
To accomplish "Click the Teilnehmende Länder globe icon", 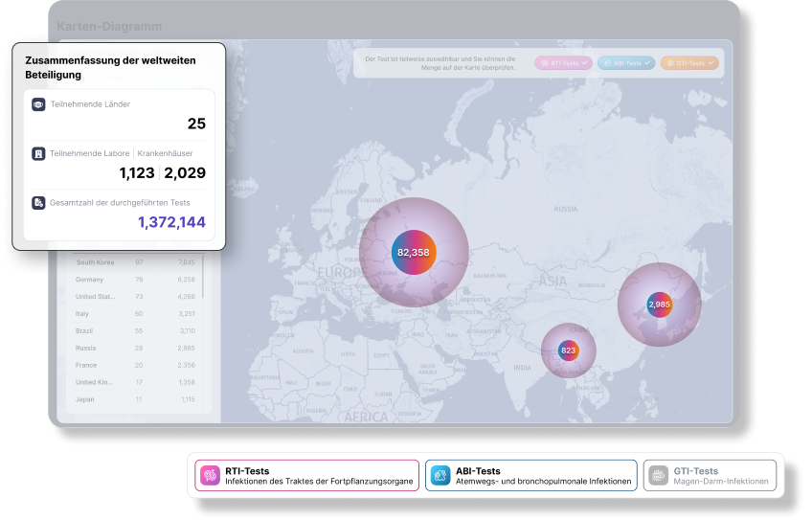I will pyautogui.click(x=38, y=104).
